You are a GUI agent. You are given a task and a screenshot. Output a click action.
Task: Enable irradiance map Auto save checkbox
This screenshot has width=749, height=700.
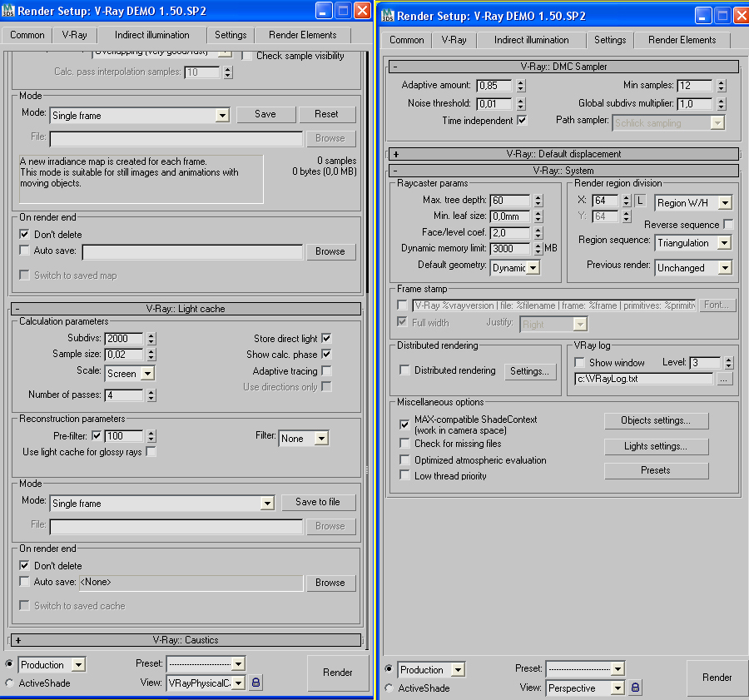[24, 250]
